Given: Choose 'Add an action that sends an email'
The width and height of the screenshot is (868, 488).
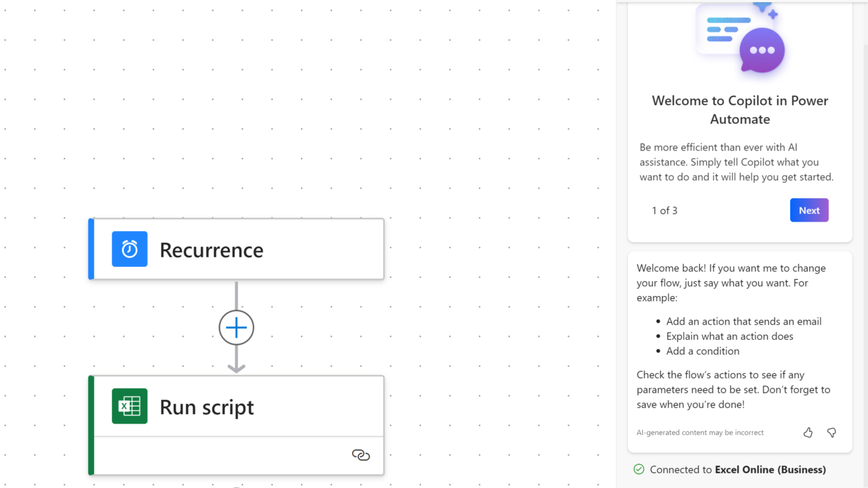Looking at the screenshot, I should tap(744, 321).
